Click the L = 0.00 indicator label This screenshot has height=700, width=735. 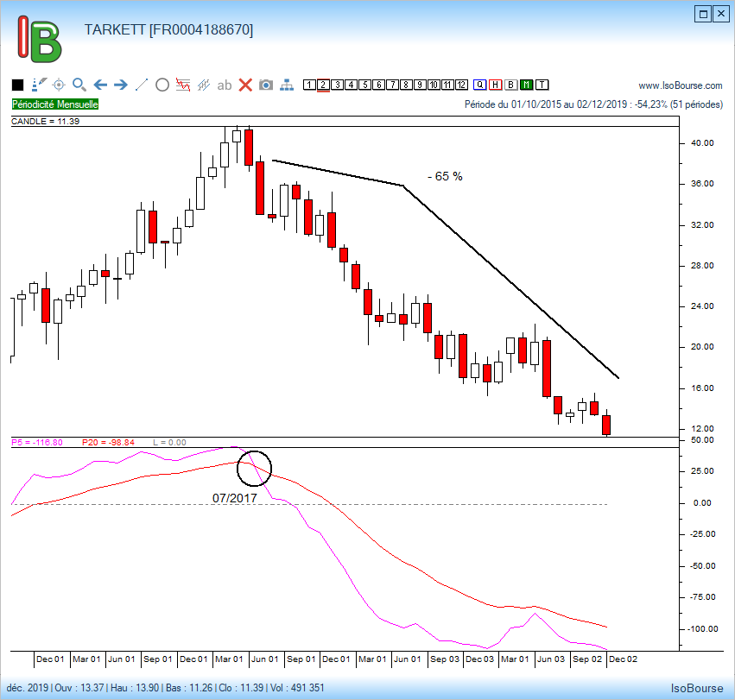(x=169, y=442)
